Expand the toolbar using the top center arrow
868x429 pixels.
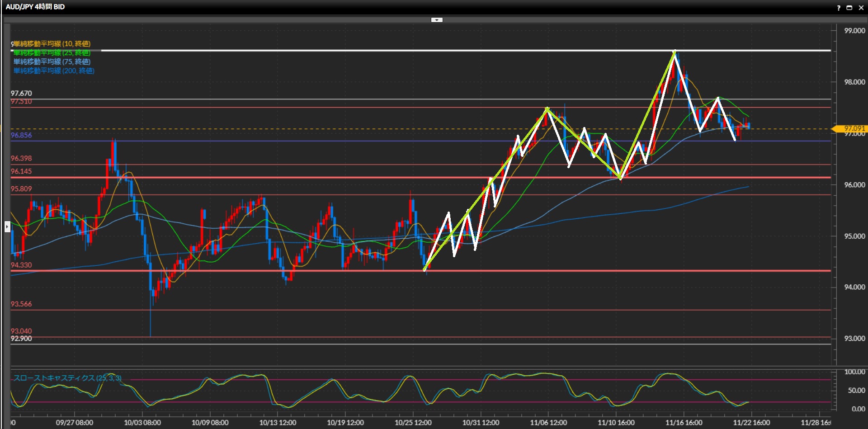click(437, 20)
